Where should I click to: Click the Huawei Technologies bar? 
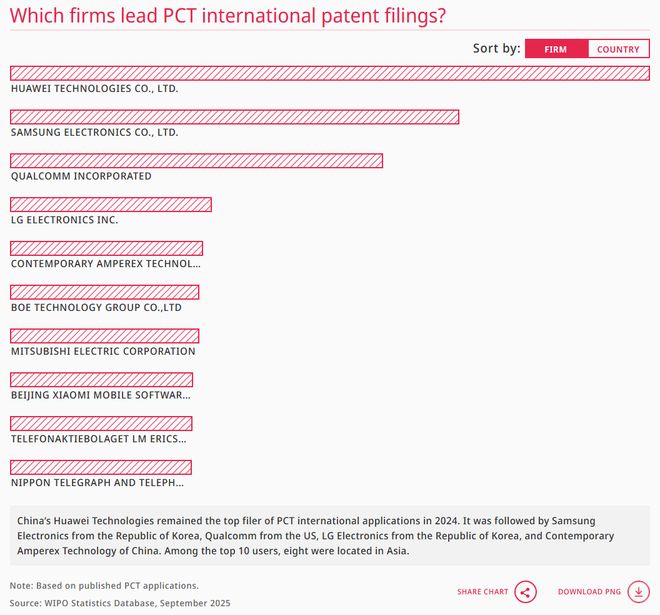329,73
